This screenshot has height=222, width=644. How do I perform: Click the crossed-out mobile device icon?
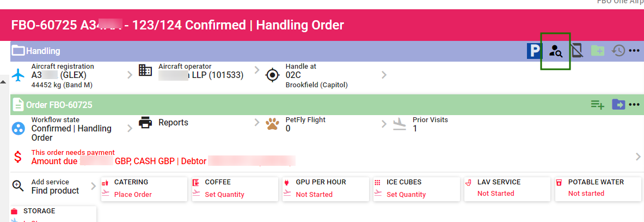pyautogui.click(x=576, y=51)
